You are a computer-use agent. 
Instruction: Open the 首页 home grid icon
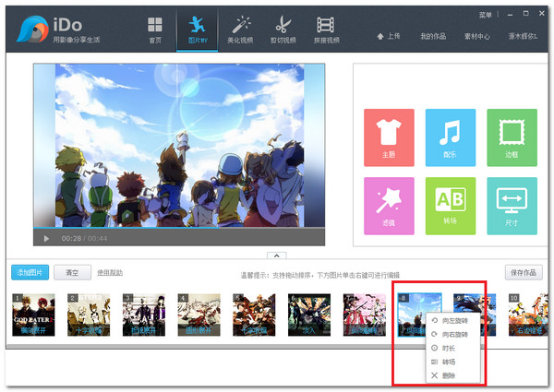click(x=155, y=30)
